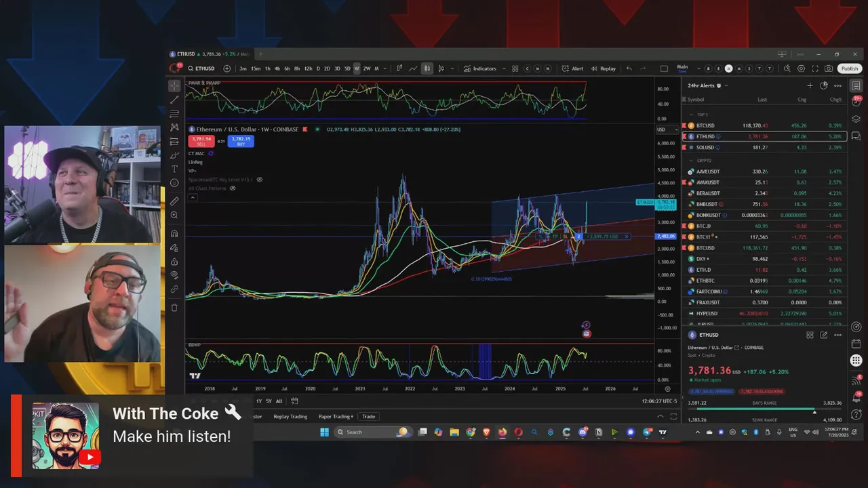The width and height of the screenshot is (868, 488).
Task: Open the watchlist sidebar panel icon
Action: [x=856, y=86]
